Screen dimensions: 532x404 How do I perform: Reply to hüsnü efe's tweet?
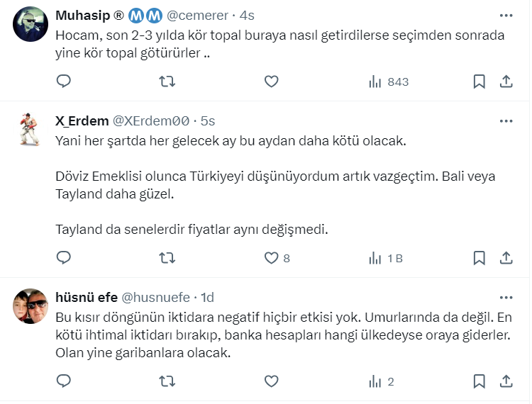[x=64, y=381]
